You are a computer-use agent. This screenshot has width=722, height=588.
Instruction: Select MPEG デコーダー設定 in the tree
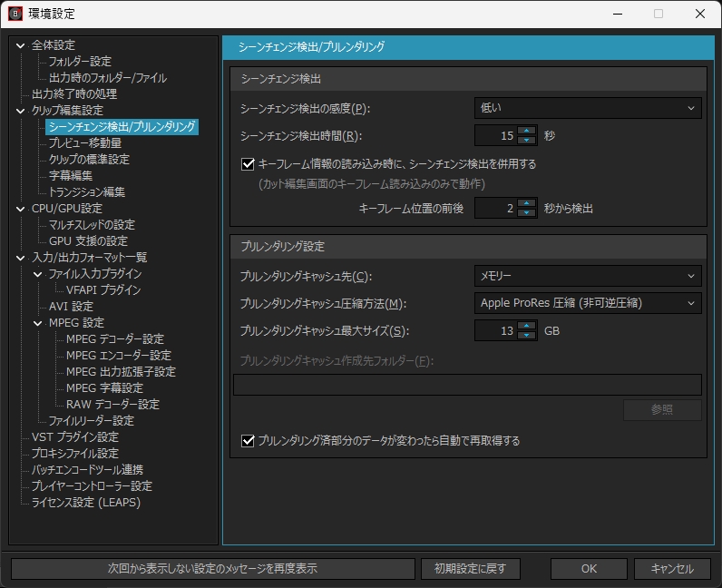coord(115,339)
